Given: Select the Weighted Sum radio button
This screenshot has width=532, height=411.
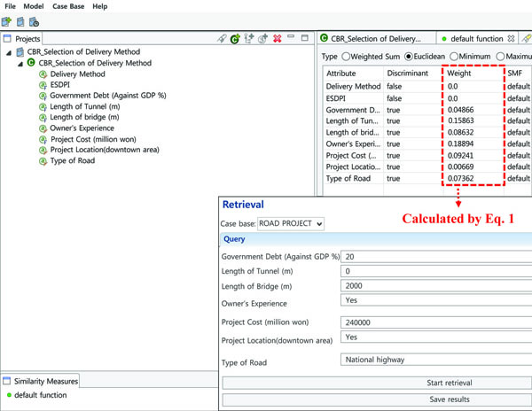Looking at the screenshot, I should click(x=346, y=57).
